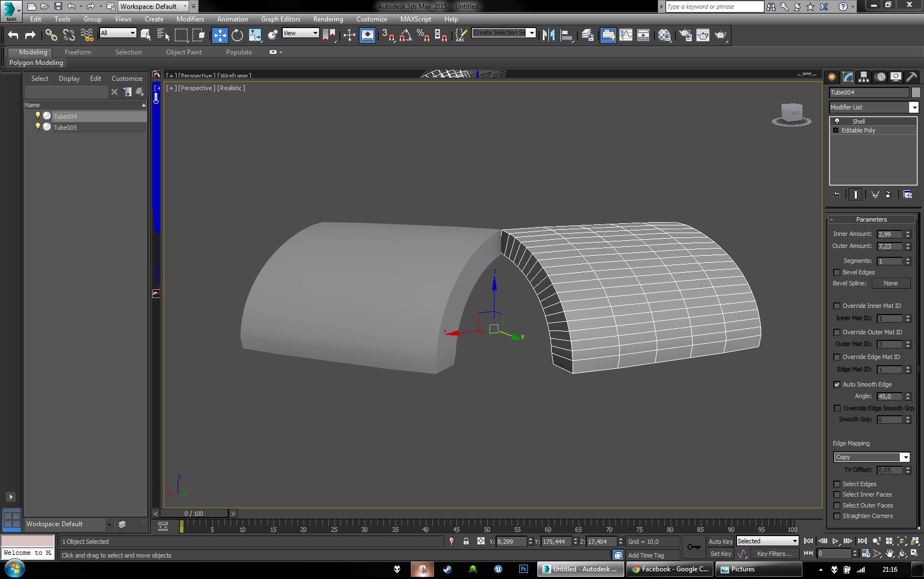Enable the Bevel Edges checkbox
The image size is (924, 579).
point(837,272)
